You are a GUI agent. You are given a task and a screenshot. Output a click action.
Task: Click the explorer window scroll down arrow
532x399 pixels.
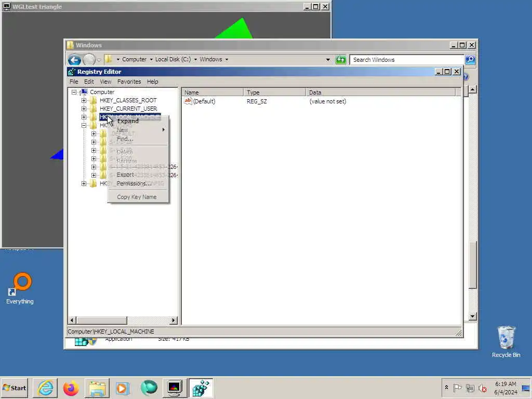coord(473,316)
